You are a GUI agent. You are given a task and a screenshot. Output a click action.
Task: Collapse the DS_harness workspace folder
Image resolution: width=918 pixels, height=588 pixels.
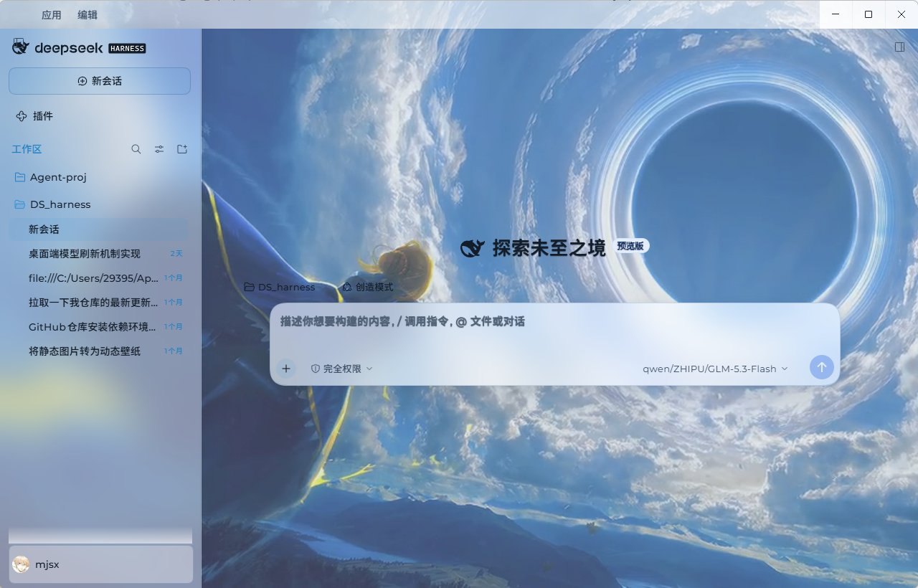point(100,204)
